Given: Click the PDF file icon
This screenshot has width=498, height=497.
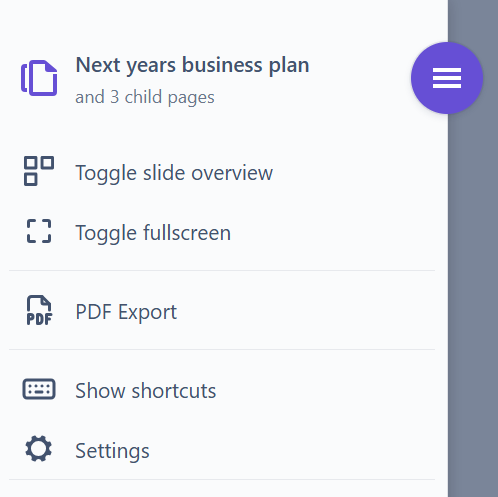Looking at the screenshot, I should pos(39,310).
